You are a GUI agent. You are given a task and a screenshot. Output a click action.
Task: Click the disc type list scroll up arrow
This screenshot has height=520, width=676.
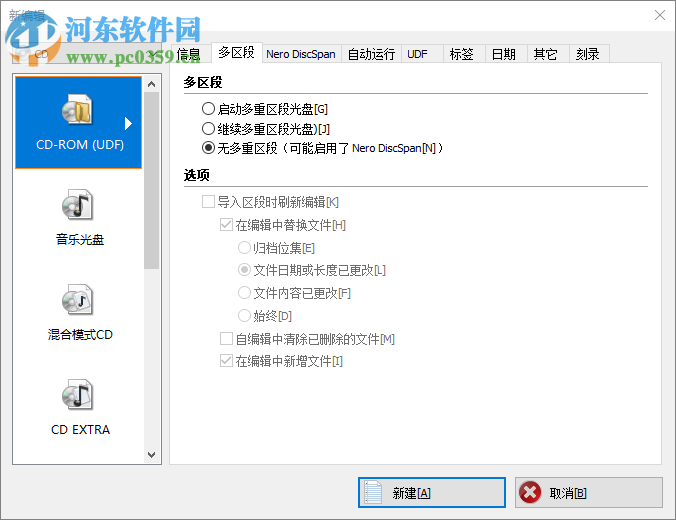tap(151, 84)
